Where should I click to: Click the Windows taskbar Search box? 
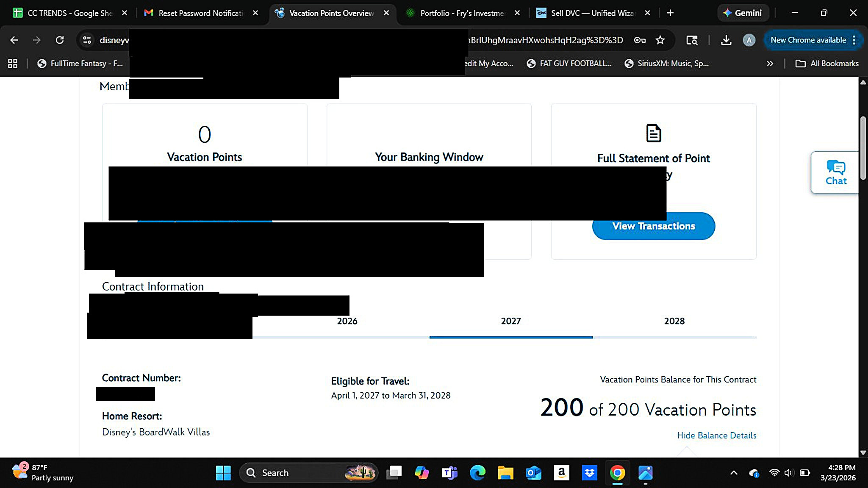coord(297,473)
